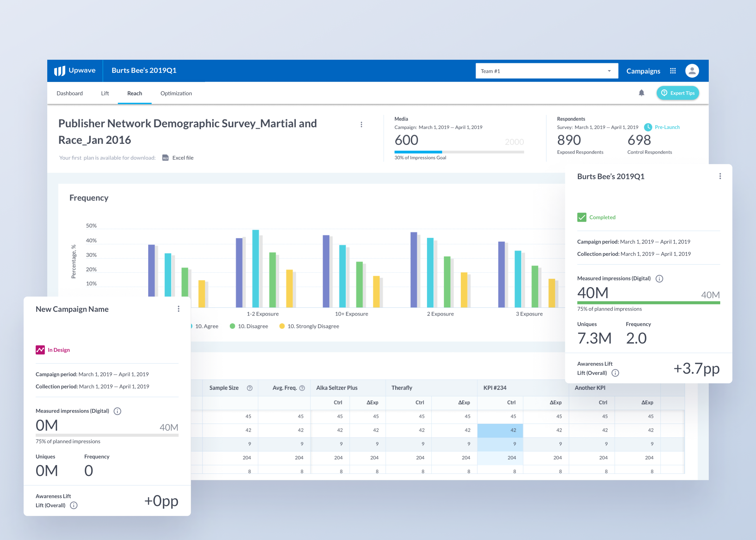
Task: Expand the Team #1 dropdown
Action: [546, 71]
